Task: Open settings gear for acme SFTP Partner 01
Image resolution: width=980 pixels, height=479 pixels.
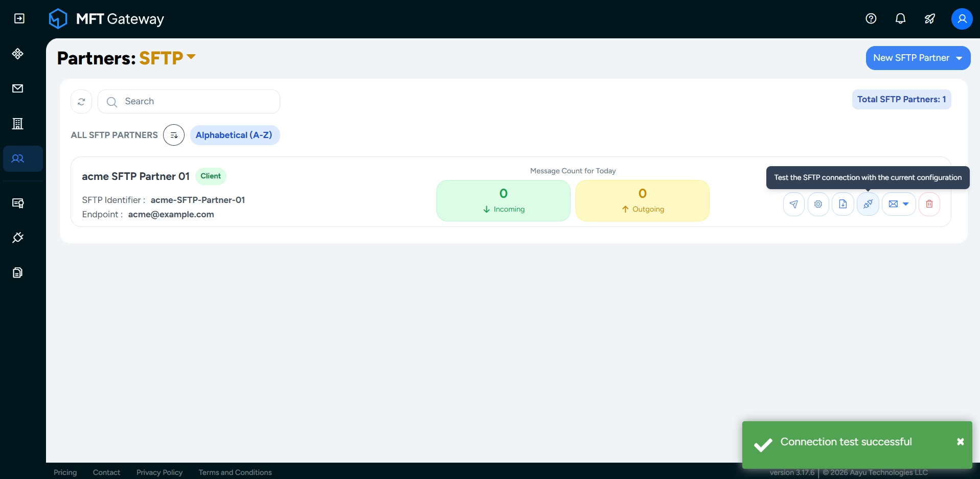Action: pos(818,204)
